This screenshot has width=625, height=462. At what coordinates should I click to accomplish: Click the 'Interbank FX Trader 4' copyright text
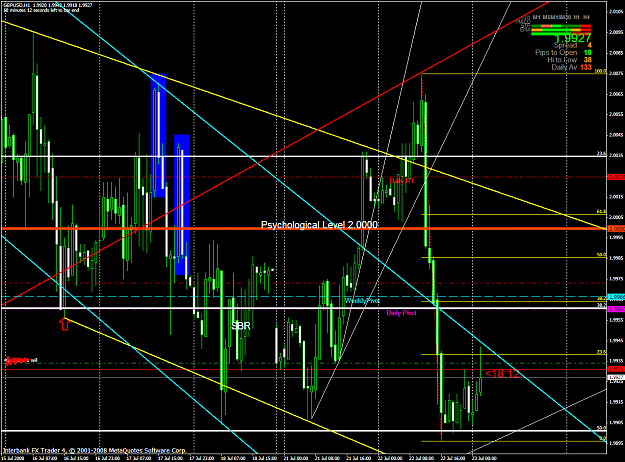coord(94,450)
